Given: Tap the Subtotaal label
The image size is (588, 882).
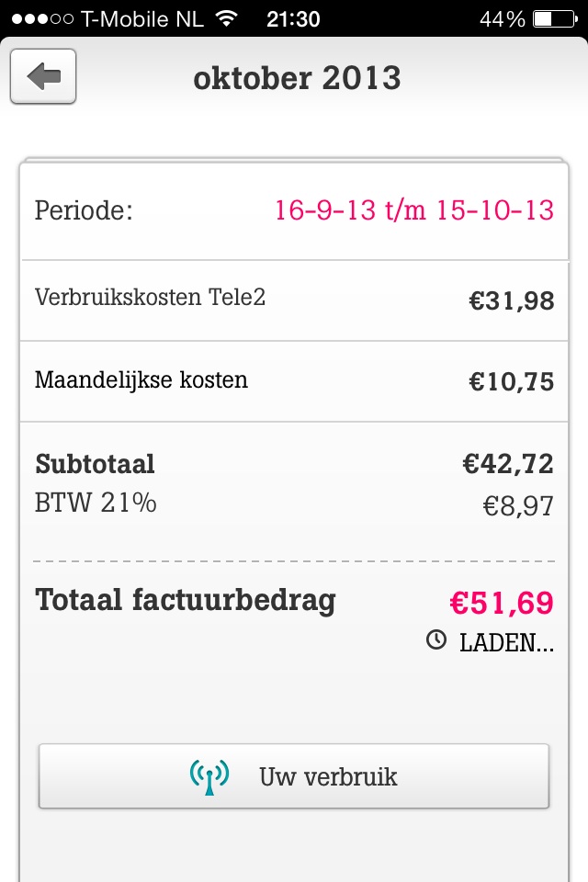Looking at the screenshot, I should [x=95, y=464].
